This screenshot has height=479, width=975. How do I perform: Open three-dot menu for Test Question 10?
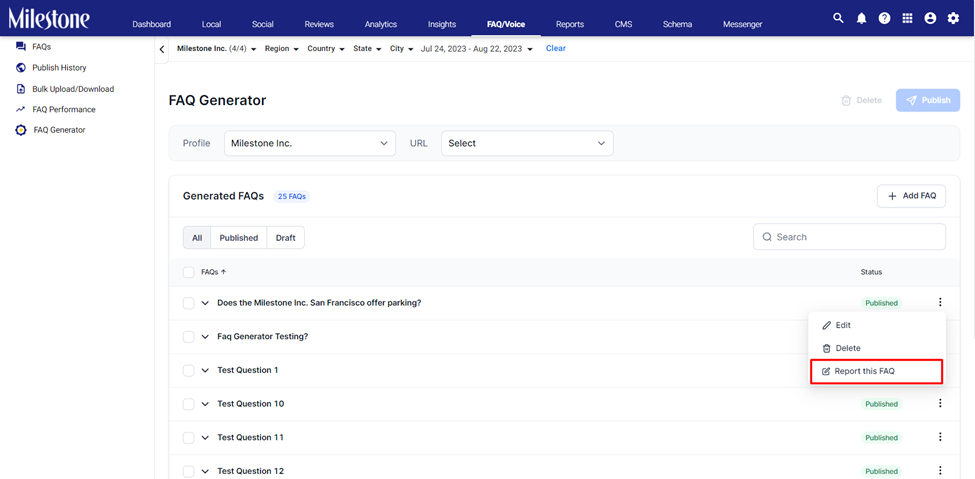pyautogui.click(x=940, y=404)
